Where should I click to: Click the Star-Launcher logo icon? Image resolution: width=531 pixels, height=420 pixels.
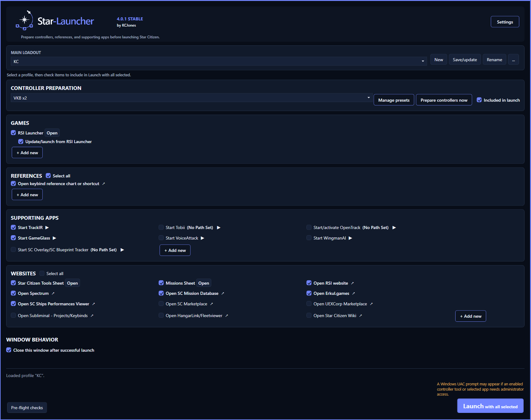tap(24, 20)
